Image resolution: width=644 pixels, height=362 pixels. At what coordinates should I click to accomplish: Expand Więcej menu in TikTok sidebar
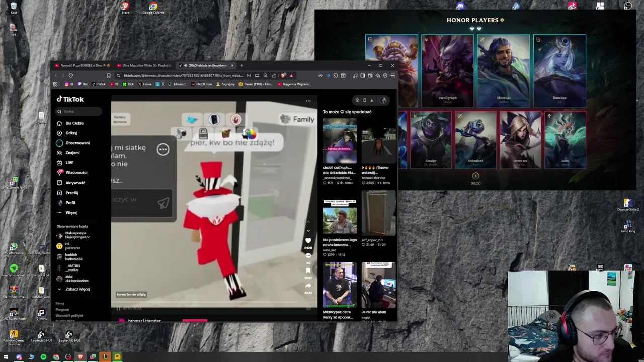67,213
